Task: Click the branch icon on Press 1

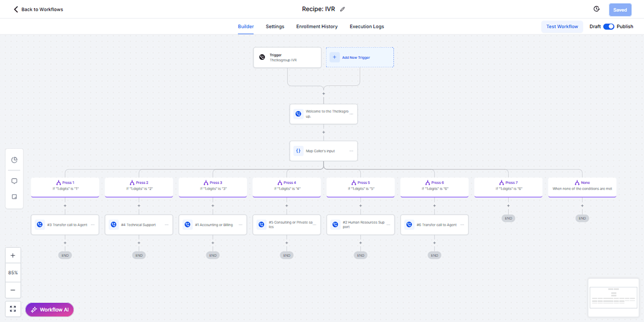Action: click(58, 183)
